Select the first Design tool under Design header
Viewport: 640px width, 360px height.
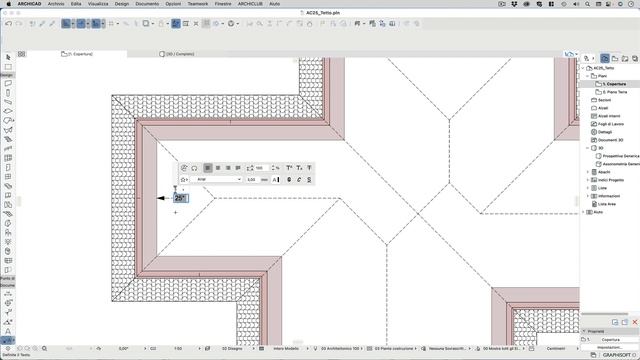click(x=8, y=83)
